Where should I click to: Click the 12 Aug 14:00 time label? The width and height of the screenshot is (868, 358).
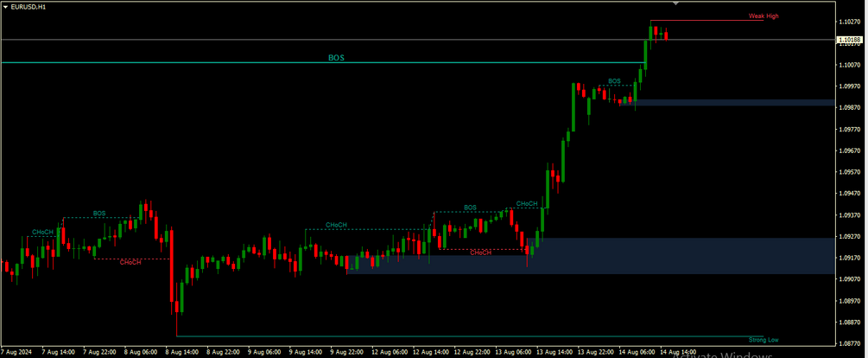tap(429, 352)
